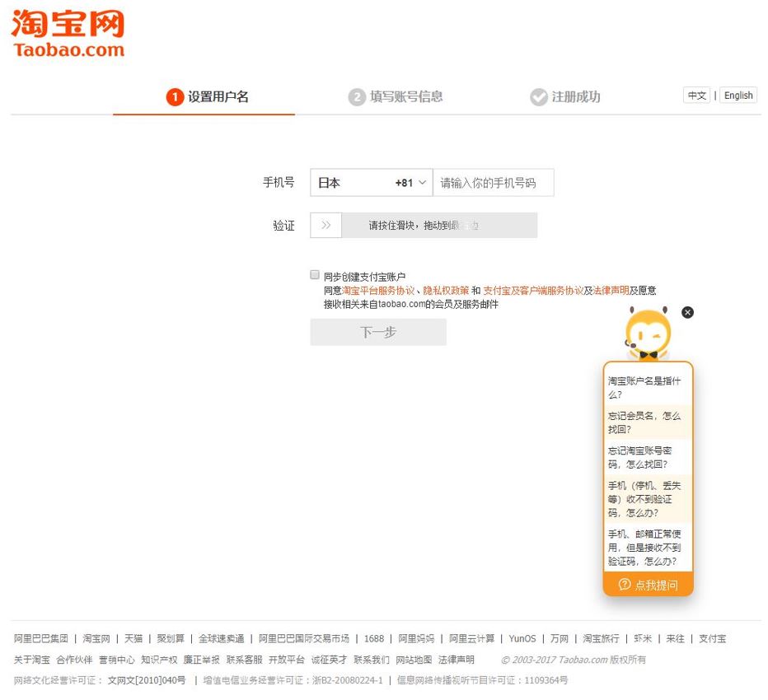The height and width of the screenshot is (700, 768).
Task: Open help question 手机、邮箱正常使用但接收不到验证码
Action: click(x=648, y=547)
